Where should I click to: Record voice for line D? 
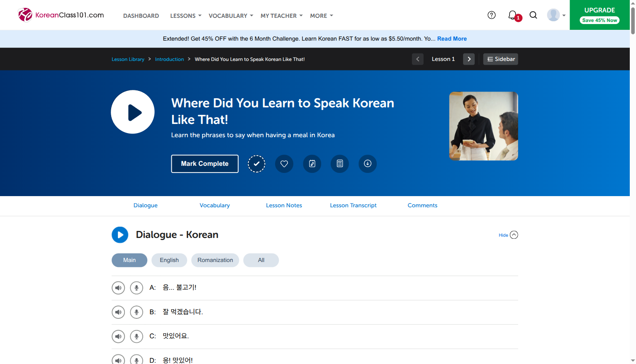coord(136,359)
